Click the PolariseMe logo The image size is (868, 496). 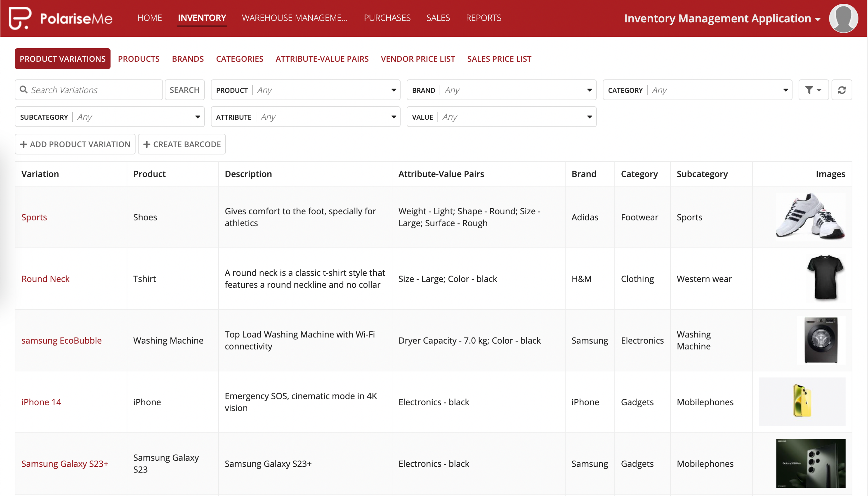[x=60, y=18]
